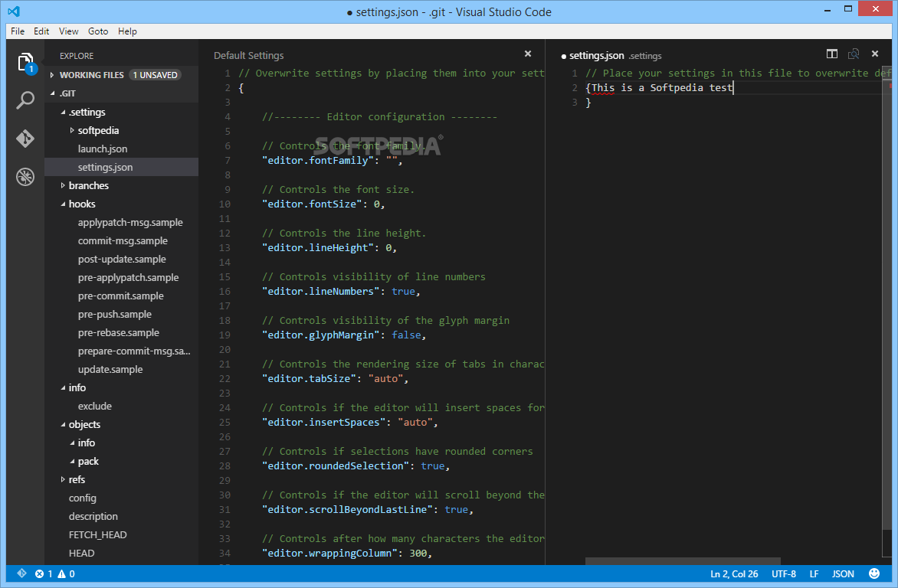Open post-update.sample file
898x588 pixels.
(121, 259)
